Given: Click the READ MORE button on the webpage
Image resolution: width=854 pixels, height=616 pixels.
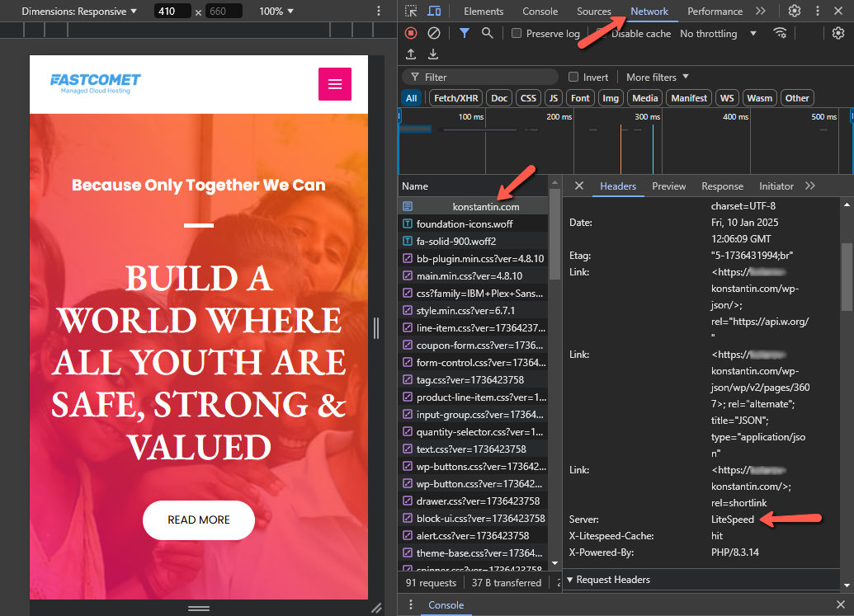Looking at the screenshot, I should (198, 520).
